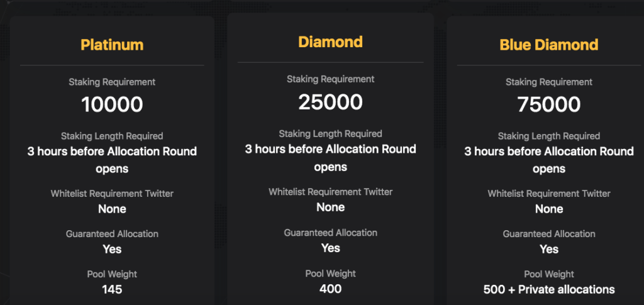This screenshot has width=644, height=305.
Task: Click Diamond's pool weight value 400
Action: (x=331, y=289)
